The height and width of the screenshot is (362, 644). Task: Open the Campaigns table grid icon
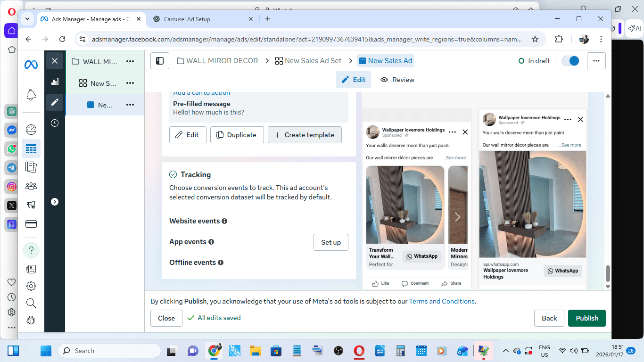(31, 149)
